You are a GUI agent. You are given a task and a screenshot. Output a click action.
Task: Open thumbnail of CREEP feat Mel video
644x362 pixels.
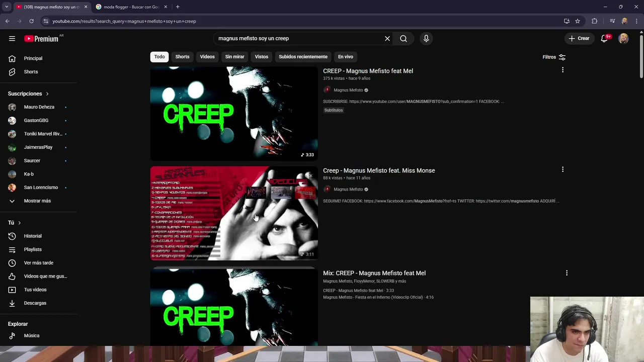coord(234,114)
